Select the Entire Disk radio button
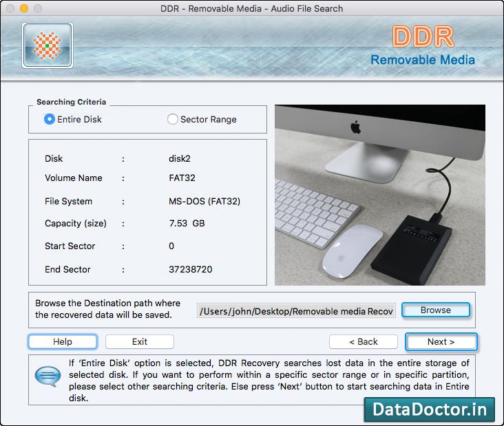This screenshot has width=504, height=426. click(x=49, y=119)
